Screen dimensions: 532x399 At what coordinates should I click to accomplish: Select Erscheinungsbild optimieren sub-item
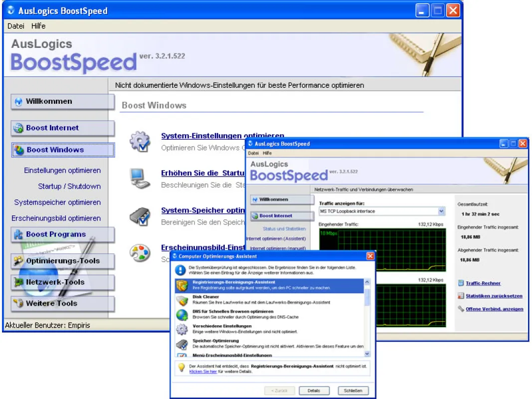[x=56, y=218]
